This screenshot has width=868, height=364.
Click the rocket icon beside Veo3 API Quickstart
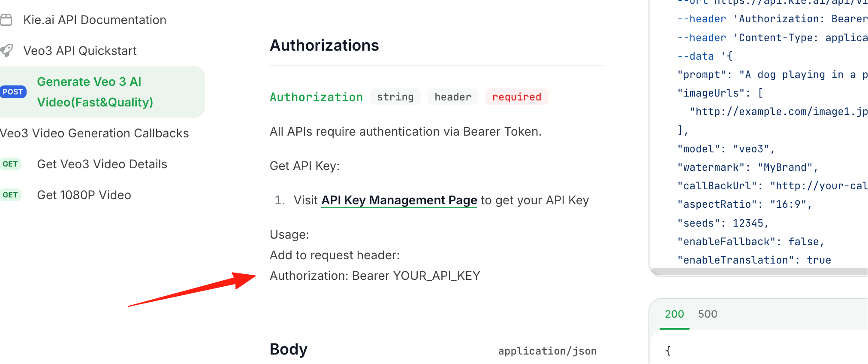6,51
